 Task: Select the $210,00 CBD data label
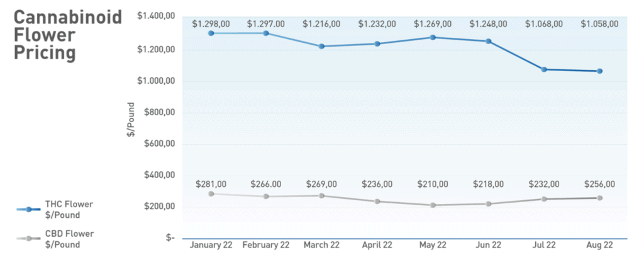[x=433, y=184]
